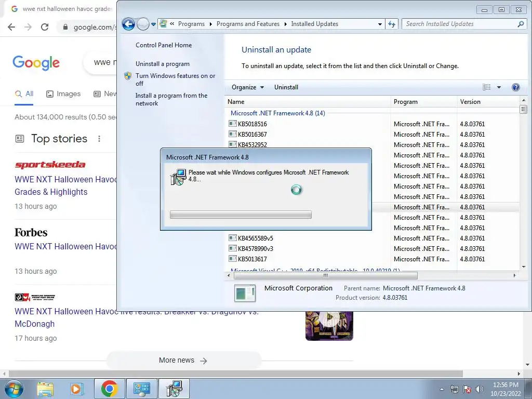Select the All search tab in Google
532x399 pixels.
(24, 94)
